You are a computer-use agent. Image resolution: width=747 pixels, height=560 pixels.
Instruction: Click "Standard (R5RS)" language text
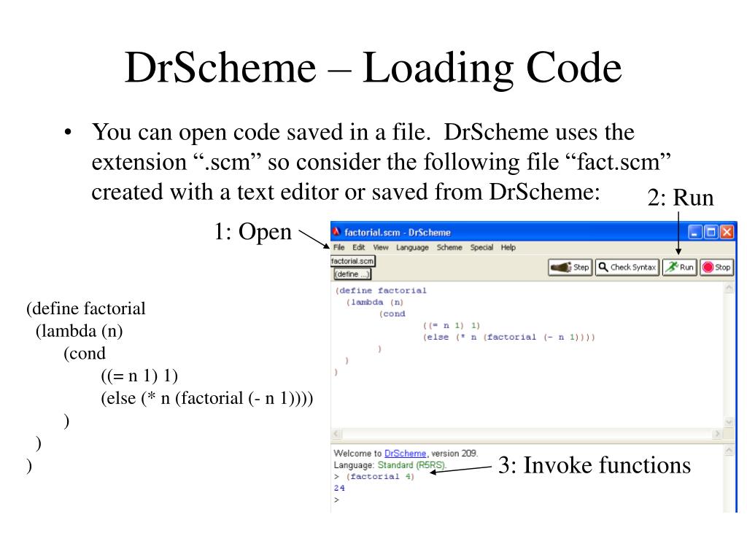click(x=411, y=464)
